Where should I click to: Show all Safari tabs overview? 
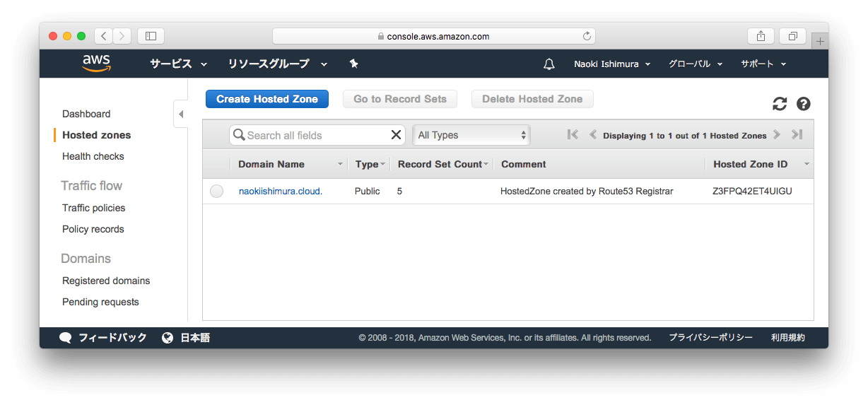click(793, 36)
